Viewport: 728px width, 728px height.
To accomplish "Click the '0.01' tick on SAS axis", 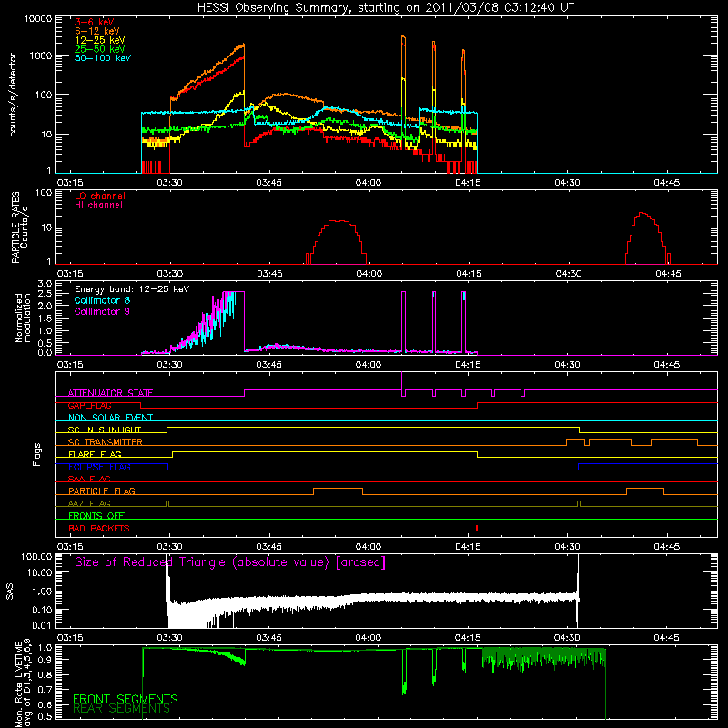I will pos(43,625).
